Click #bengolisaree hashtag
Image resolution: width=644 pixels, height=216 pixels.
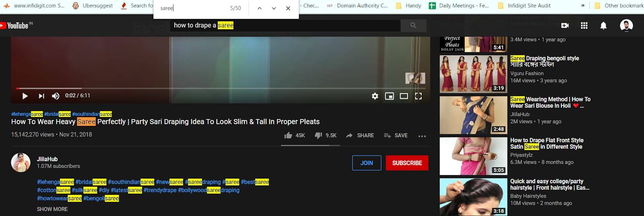[101, 198]
